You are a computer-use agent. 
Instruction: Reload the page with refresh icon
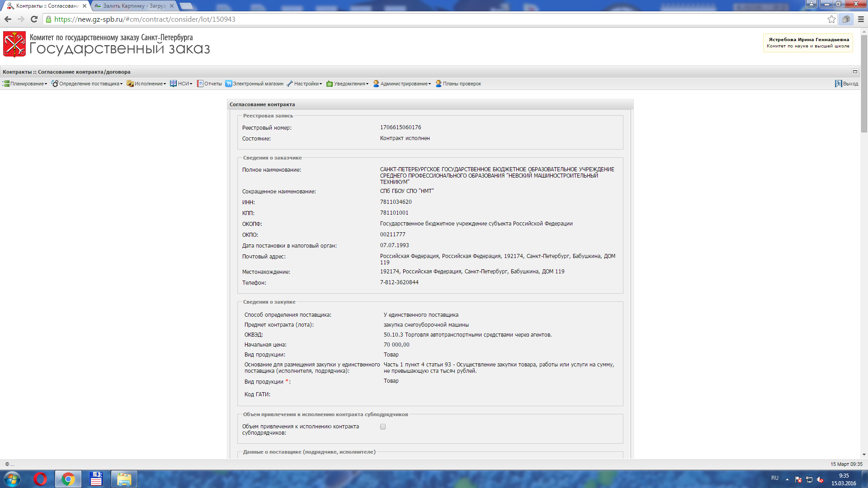pyautogui.click(x=34, y=19)
